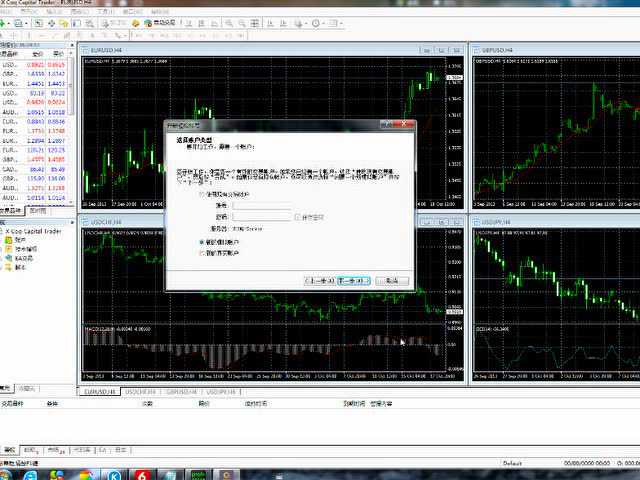Image resolution: width=640 pixels, height=480 pixels.
Task: Click the dialog help question-mark button
Action: 385,124
